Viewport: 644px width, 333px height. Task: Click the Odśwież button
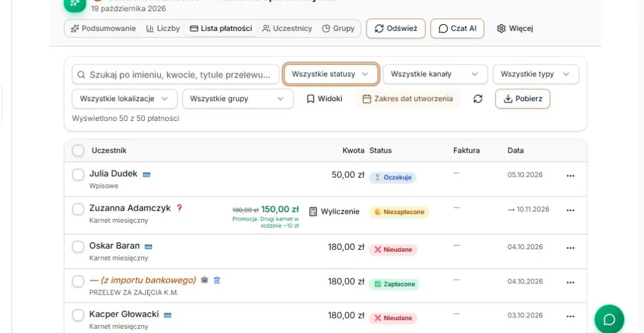tap(396, 29)
